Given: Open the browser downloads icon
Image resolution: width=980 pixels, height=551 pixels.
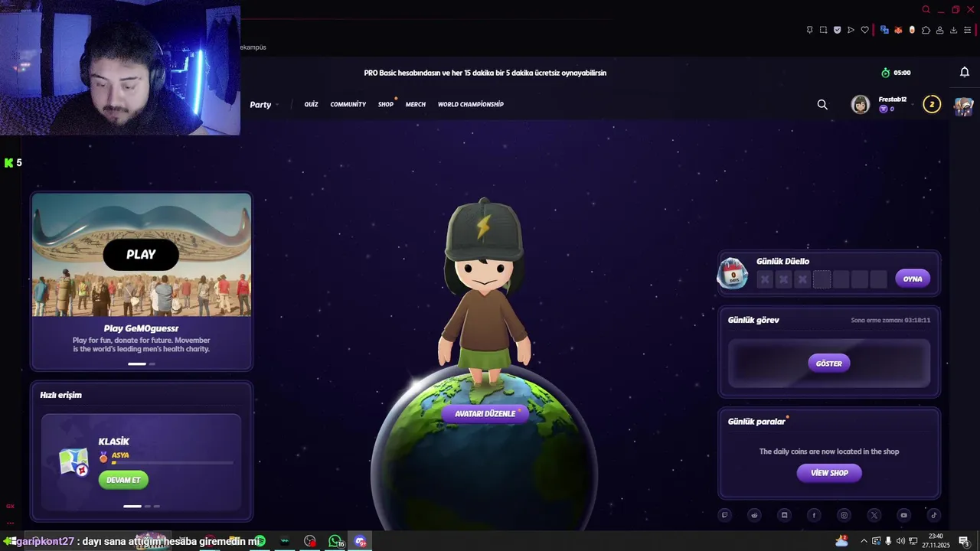Looking at the screenshot, I should click(953, 30).
